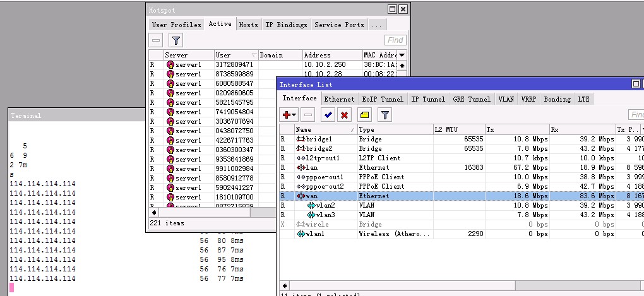Click the lan ethernet interface icon
Image resolution: width=644 pixels, height=296 pixels.
301,167
